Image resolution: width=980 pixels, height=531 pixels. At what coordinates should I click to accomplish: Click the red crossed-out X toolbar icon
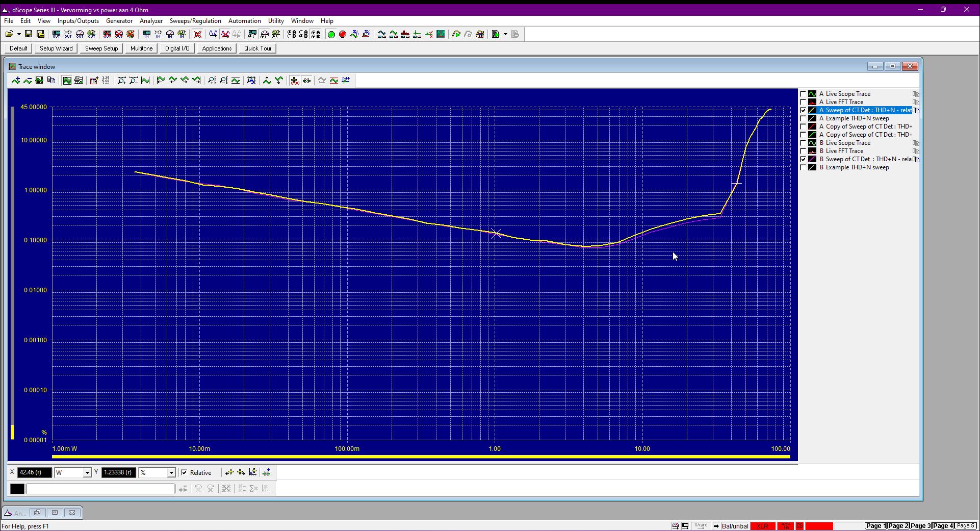[198, 34]
